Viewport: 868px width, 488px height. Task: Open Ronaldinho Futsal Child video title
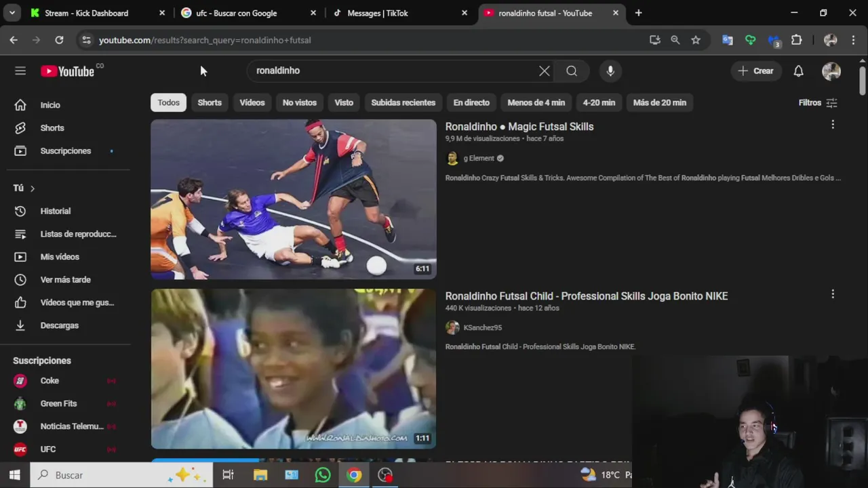click(x=587, y=296)
